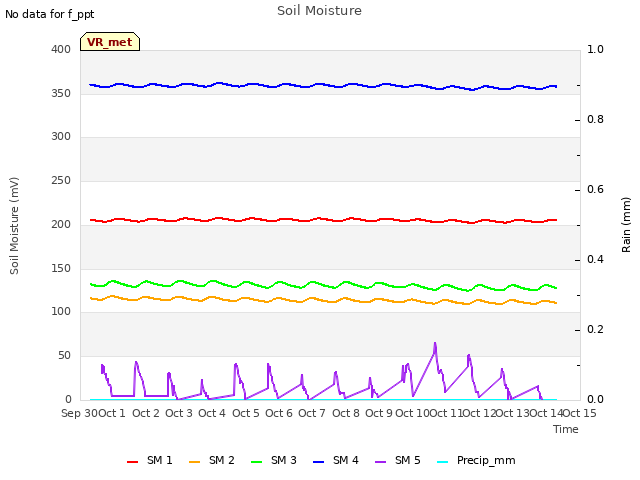Screen dimensions: 640x480
Task: Toggle SM 5 series in legend
Action: pos(398,460)
